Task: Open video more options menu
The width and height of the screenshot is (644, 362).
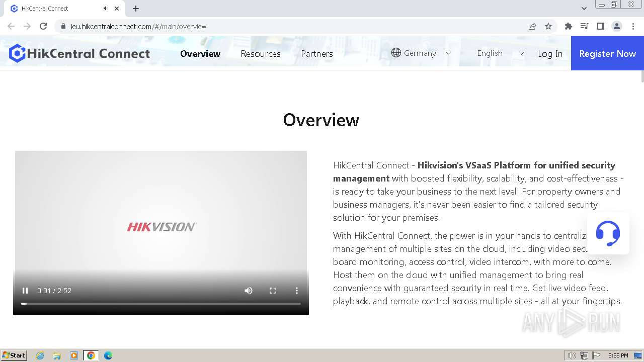Action: click(297, 291)
